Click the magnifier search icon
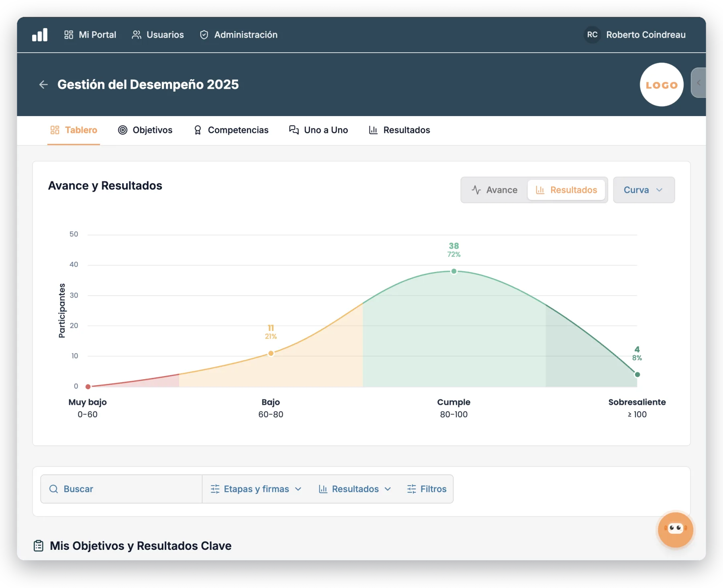This screenshot has height=588, width=723. coord(53,489)
